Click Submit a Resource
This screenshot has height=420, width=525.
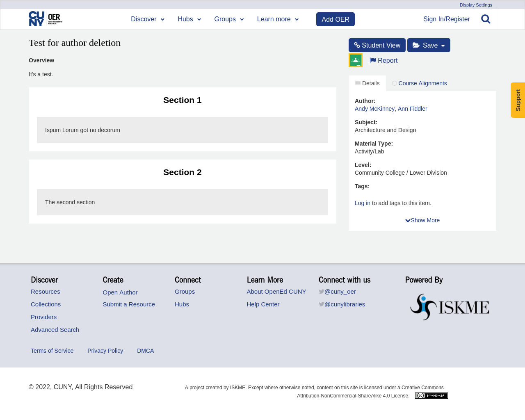129,304
